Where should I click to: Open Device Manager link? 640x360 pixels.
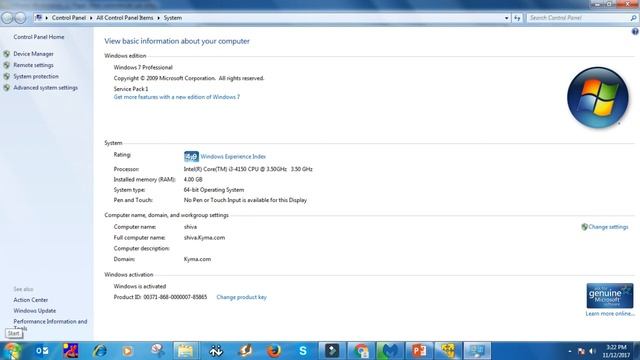[x=33, y=54]
